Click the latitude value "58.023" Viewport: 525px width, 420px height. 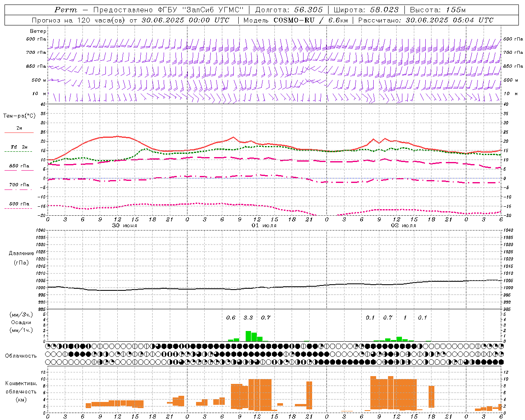pos(384,10)
